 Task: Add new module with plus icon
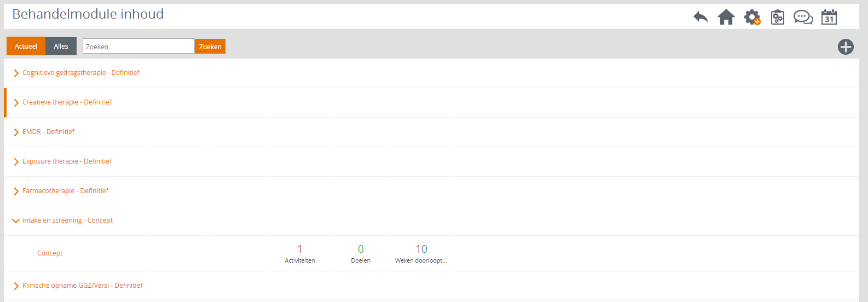point(846,47)
